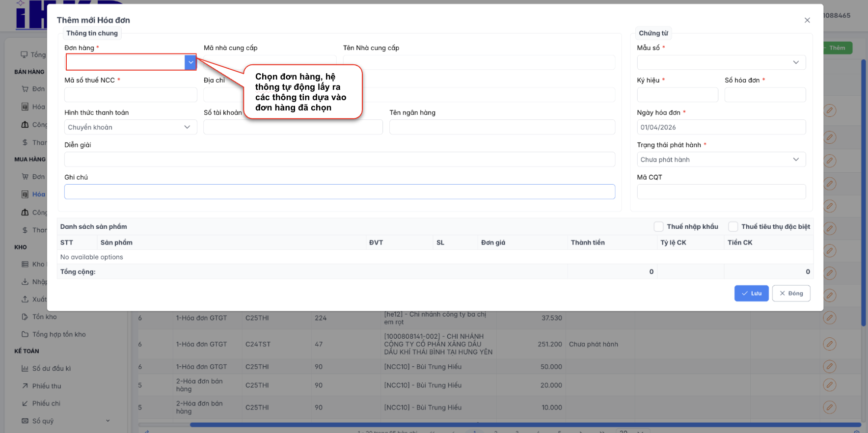This screenshot has width=868, height=433.
Task: Click the Tổng hợp tồn kho folder icon
Action: pyautogui.click(x=25, y=334)
